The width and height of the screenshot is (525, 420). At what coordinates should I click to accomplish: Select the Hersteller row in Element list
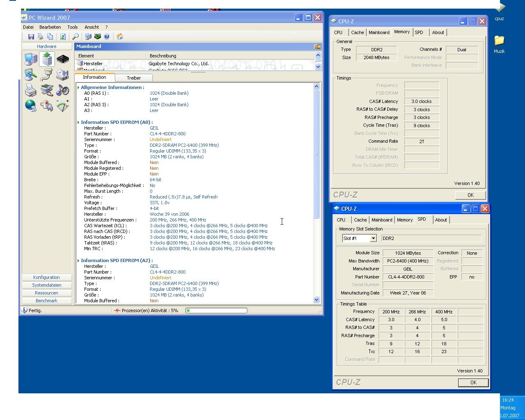[194, 64]
